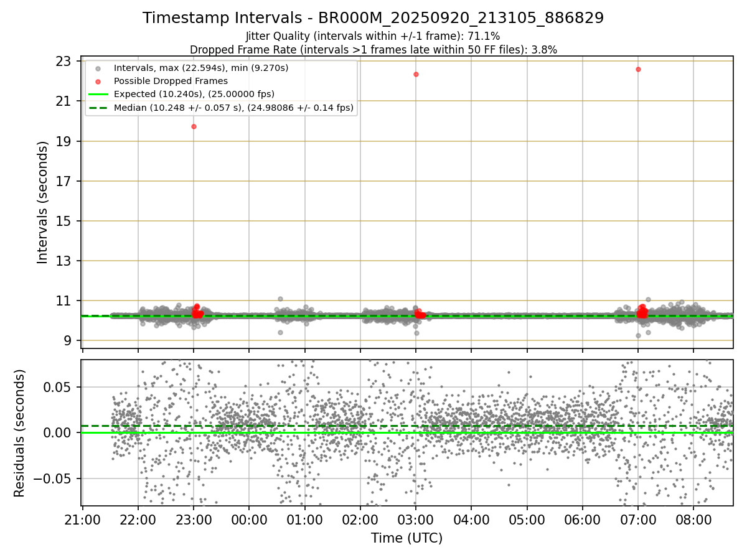The width and height of the screenshot is (747, 560).
Task: Click the '17' tick on the intervals axis
Action: 64,181
